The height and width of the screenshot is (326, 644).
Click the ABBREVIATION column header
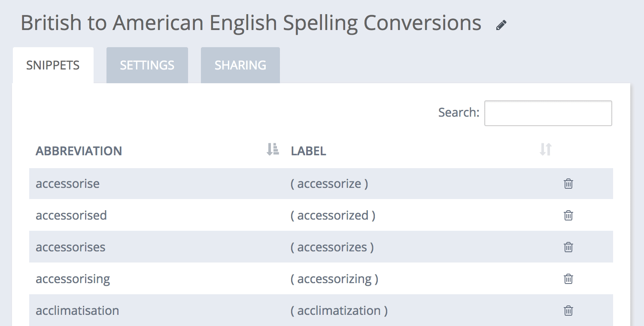point(79,151)
